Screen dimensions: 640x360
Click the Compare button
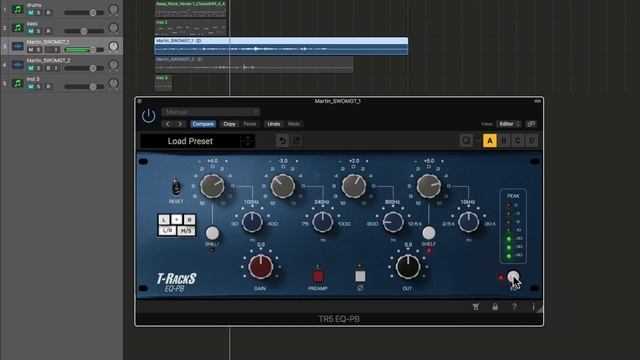(x=203, y=124)
